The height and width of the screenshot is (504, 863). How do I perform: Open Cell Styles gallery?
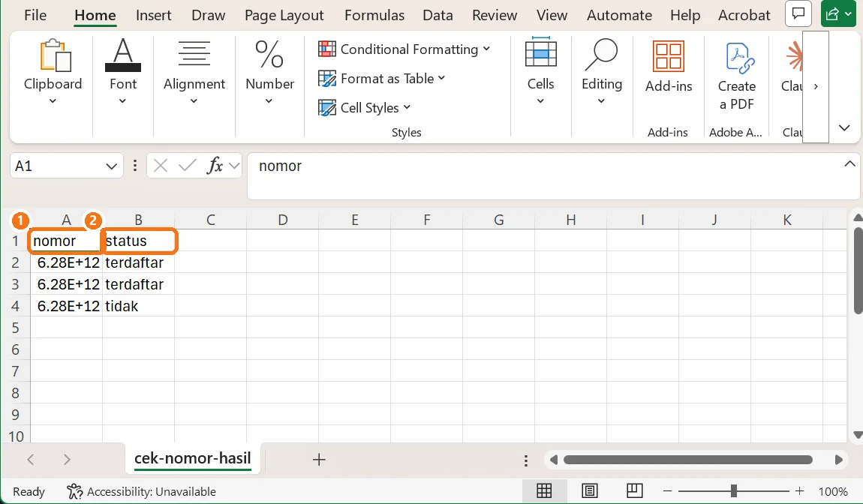[365, 108]
